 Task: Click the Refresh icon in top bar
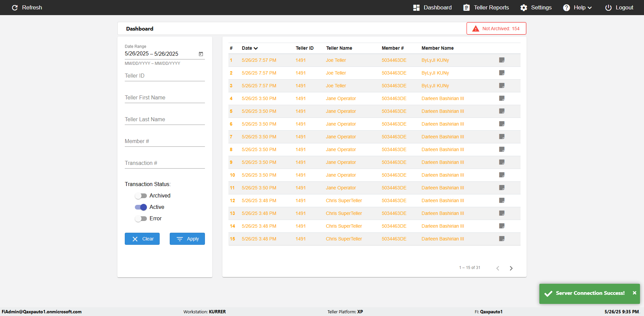coord(15,7)
